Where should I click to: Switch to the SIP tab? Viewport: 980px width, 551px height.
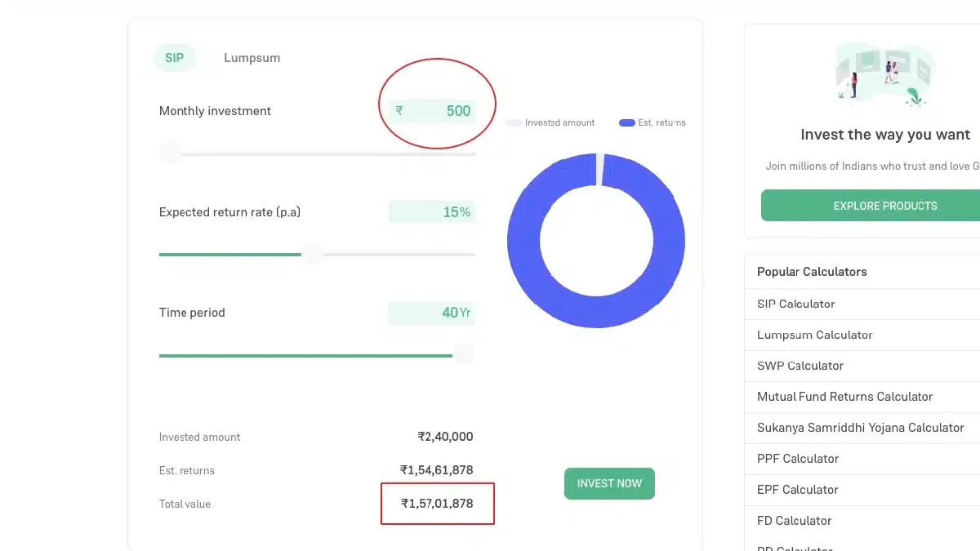point(174,58)
